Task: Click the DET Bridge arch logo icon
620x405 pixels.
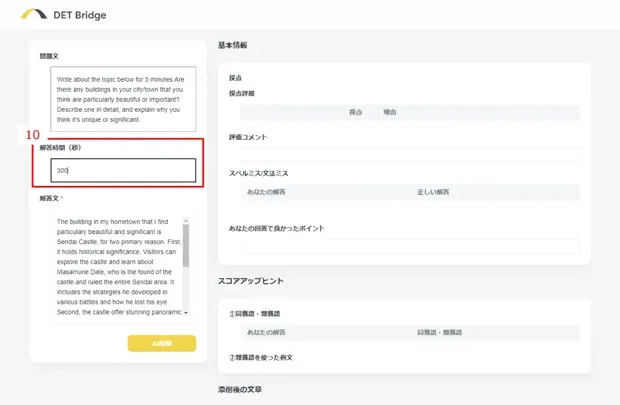Action: coord(34,14)
